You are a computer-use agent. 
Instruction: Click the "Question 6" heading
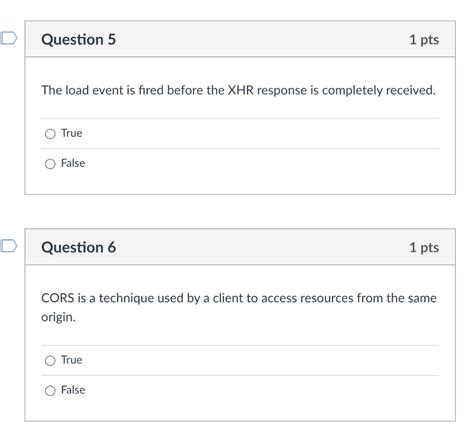click(79, 247)
